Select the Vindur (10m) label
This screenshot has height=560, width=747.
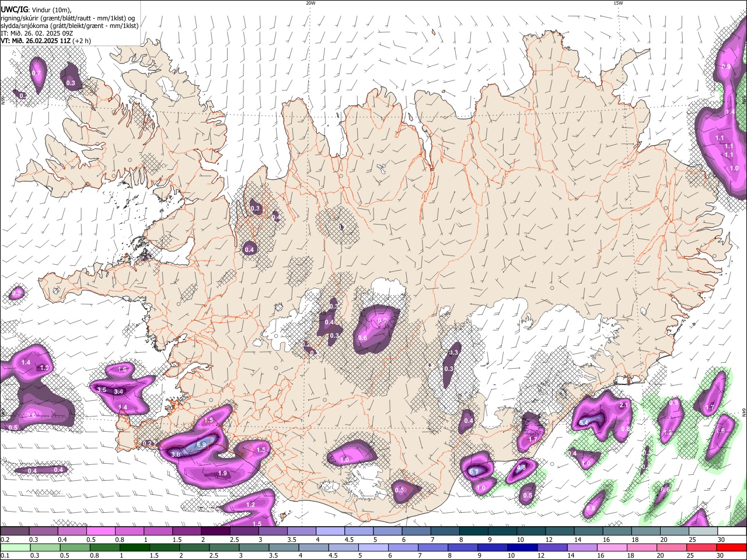click(51, 10)
